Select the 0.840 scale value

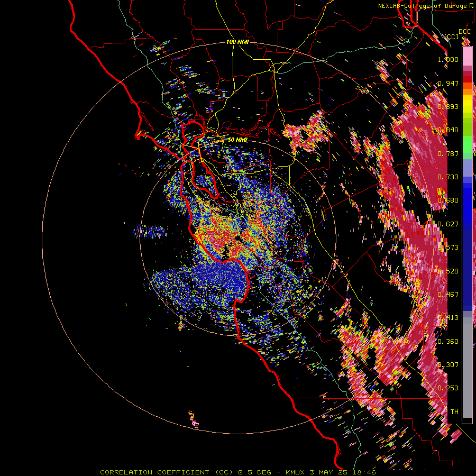[x=448, y=130]
